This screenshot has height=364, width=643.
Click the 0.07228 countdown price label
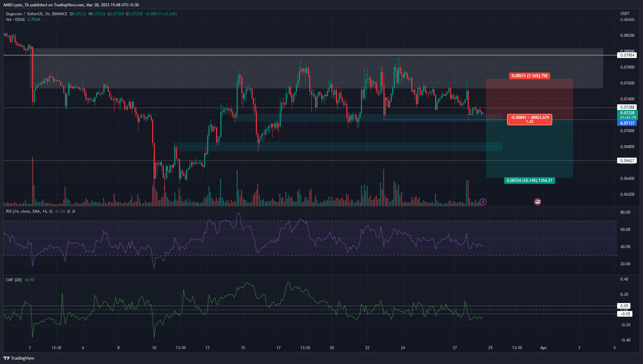tap(628, 115)
